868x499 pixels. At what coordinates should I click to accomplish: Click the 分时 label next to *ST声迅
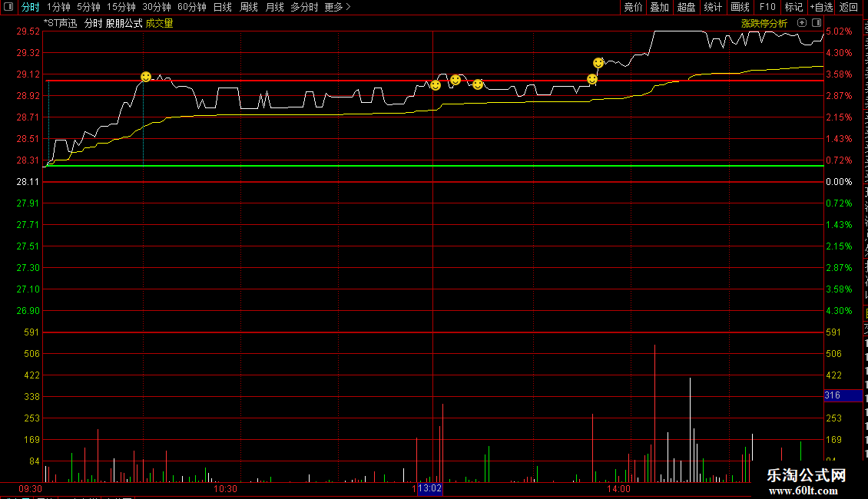point(93,23)
